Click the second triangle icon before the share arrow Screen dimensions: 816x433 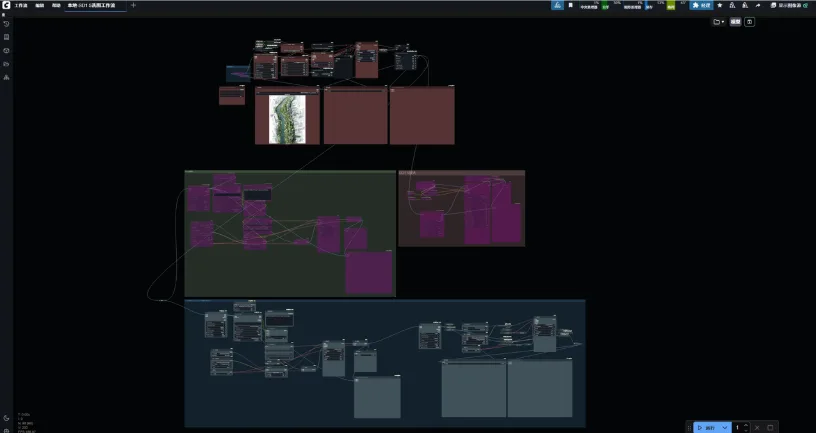point(745,5)
